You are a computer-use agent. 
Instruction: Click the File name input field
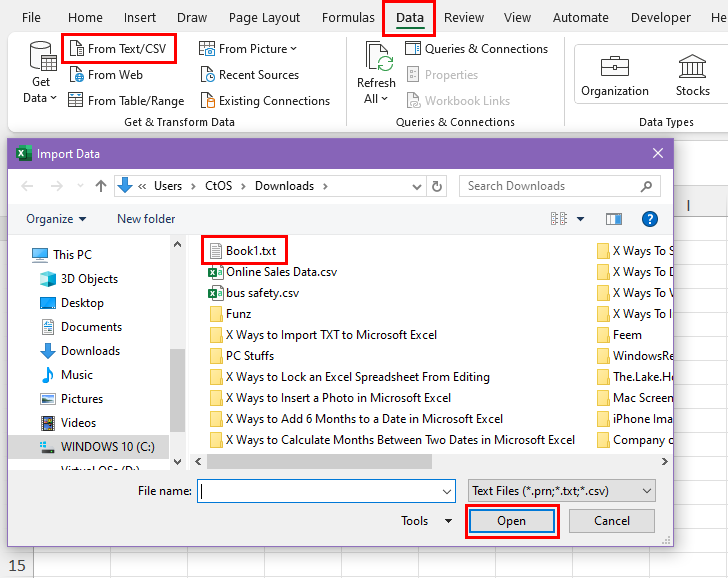coord(326,491)
